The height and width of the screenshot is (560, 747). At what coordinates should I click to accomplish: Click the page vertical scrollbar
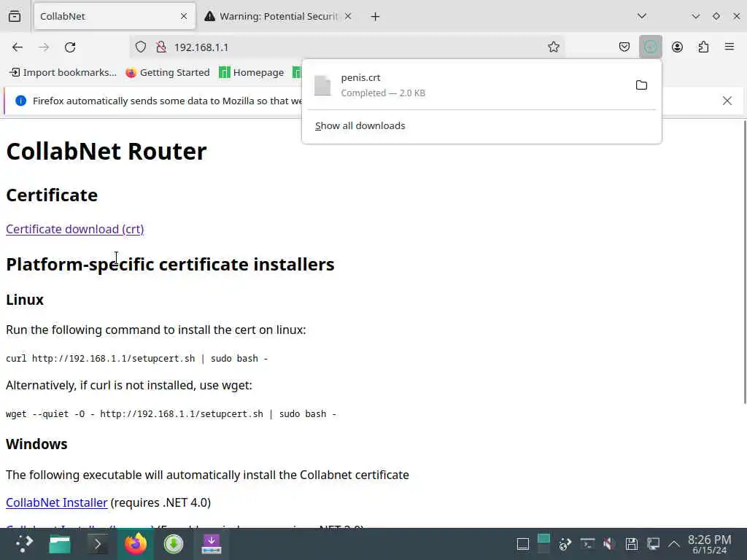[744, 262]
